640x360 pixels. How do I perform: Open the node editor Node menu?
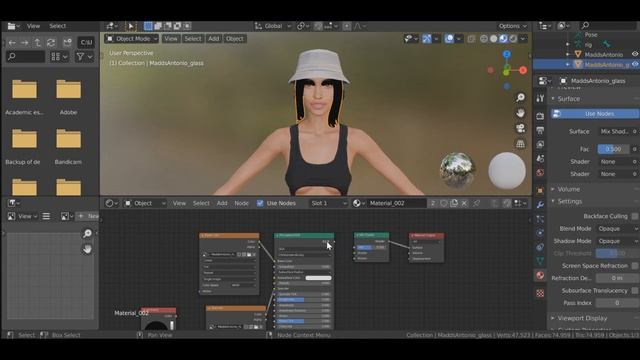point(241,203)
